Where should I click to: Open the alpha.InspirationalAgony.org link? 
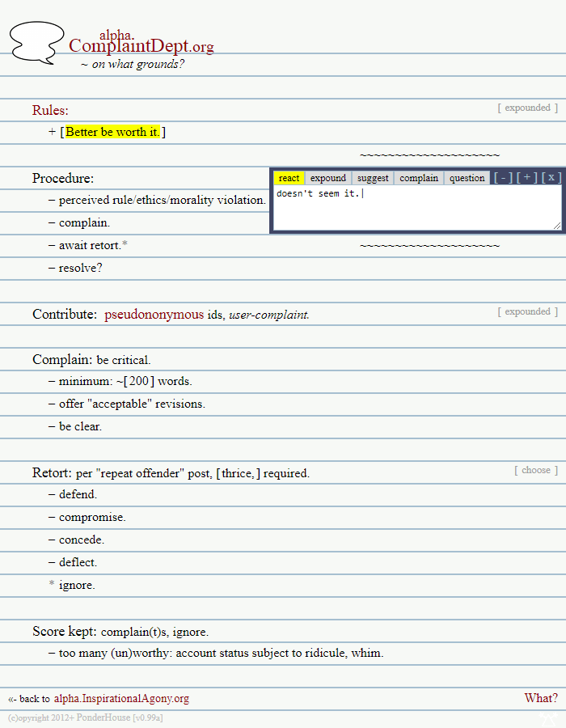point(121,698)
